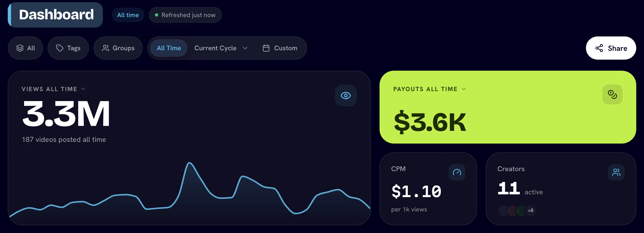Open the Share button label

pyautogui.click(x=617, y=48)
